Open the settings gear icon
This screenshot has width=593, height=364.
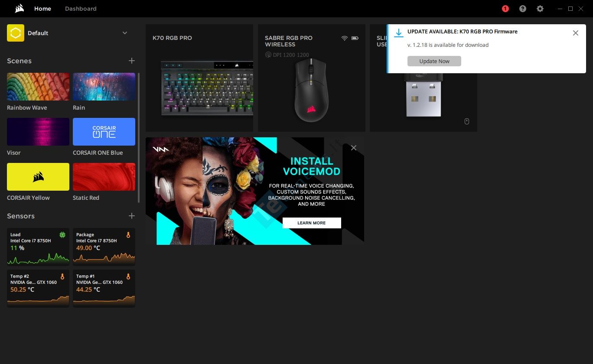(x=540, y=9)
